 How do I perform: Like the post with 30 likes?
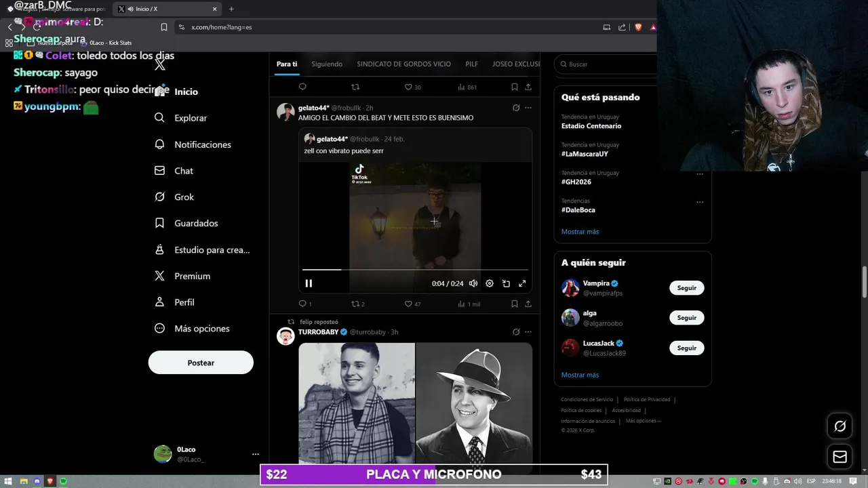pyautogui.click(x=408, y=87)
